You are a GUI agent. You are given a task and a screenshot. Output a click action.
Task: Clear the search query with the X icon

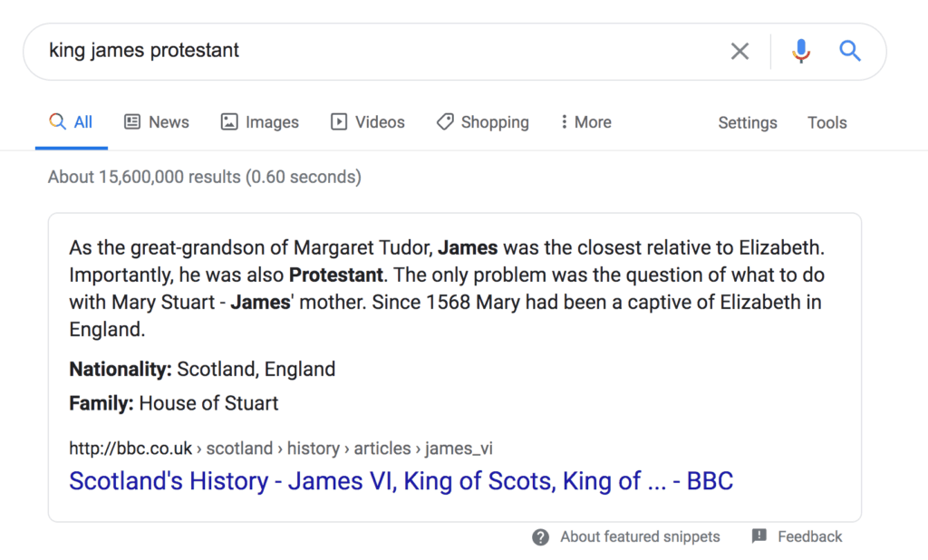(739, 52)
